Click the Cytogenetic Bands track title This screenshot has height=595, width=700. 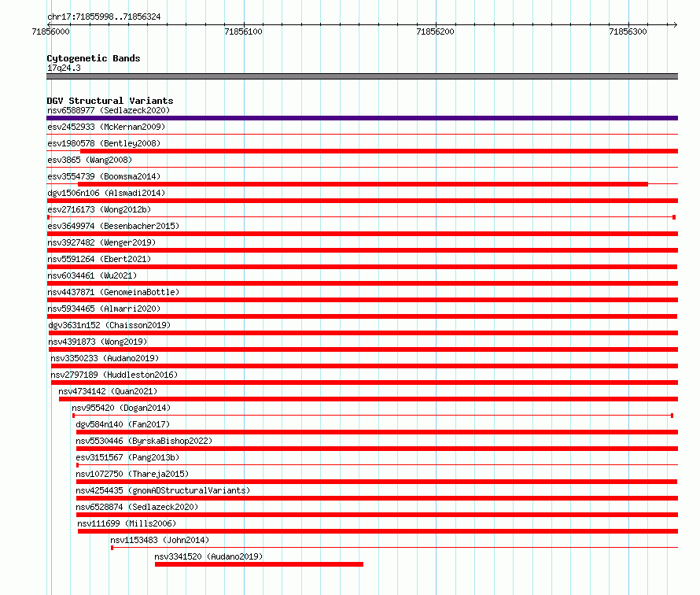point(94,58)
